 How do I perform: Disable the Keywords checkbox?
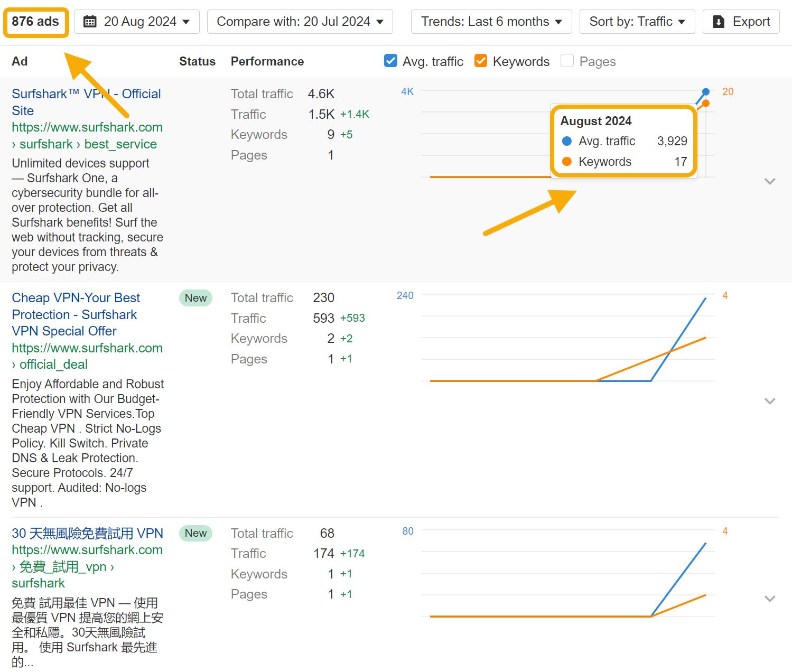481,61
